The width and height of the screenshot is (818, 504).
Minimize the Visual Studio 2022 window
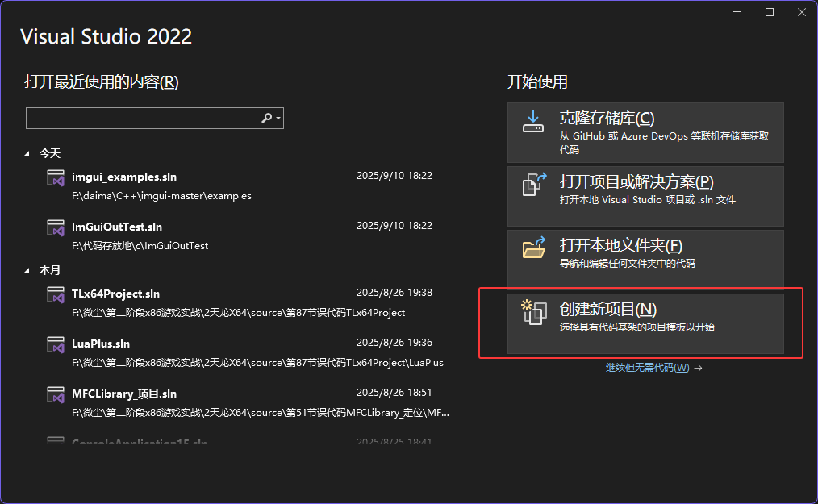[x=737, y=12]
